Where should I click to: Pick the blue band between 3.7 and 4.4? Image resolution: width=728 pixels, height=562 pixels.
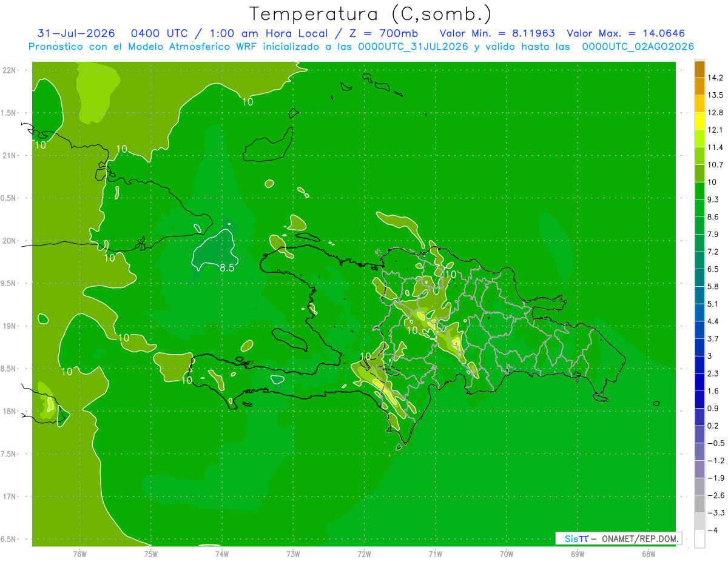click(699, 330)
